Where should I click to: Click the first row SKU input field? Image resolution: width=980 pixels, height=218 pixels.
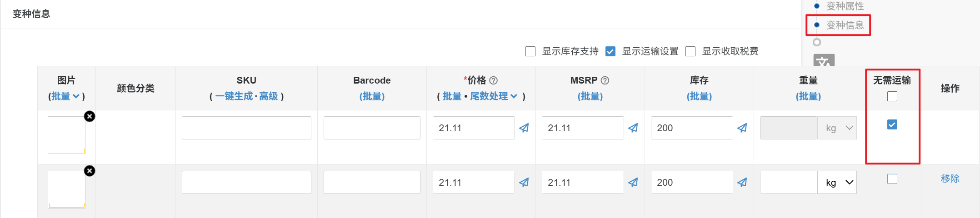[x=246, y=128]
